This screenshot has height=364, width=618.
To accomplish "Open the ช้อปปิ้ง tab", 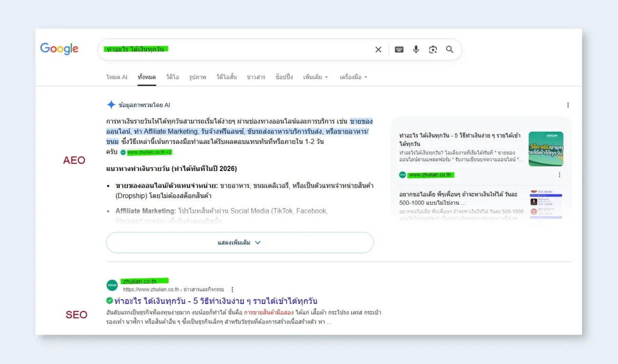I will (284, 77).
